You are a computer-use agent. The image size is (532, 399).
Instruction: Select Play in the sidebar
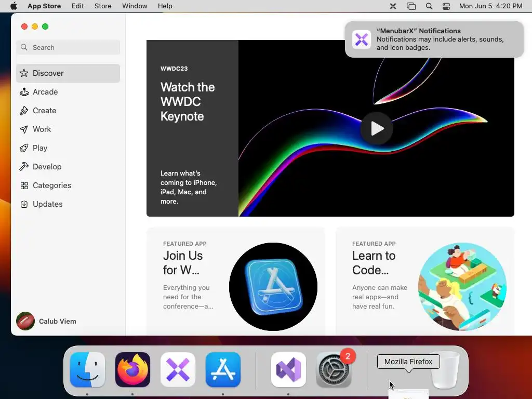68,148
